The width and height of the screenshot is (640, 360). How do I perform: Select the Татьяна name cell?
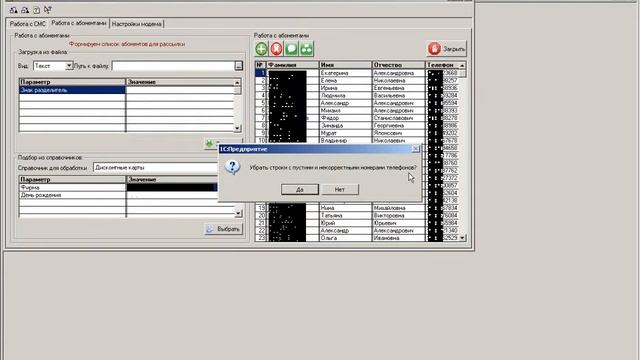click(345, 216)
